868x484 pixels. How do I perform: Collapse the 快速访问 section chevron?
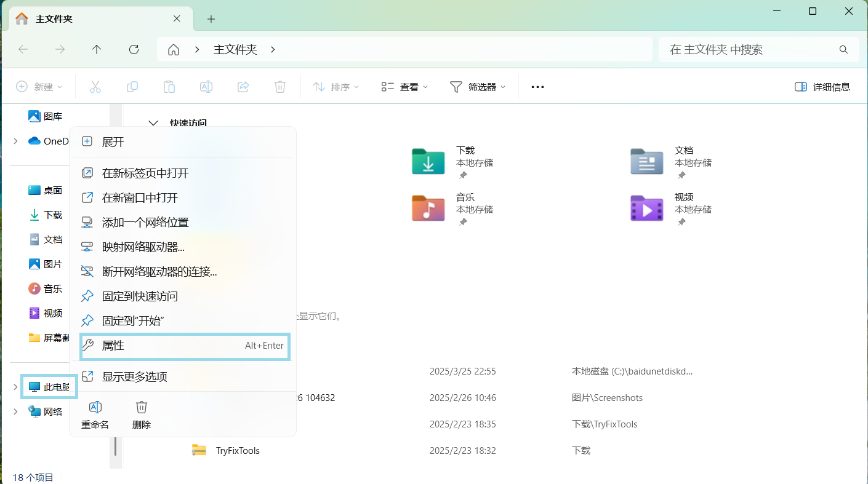[x=153, y=122]
